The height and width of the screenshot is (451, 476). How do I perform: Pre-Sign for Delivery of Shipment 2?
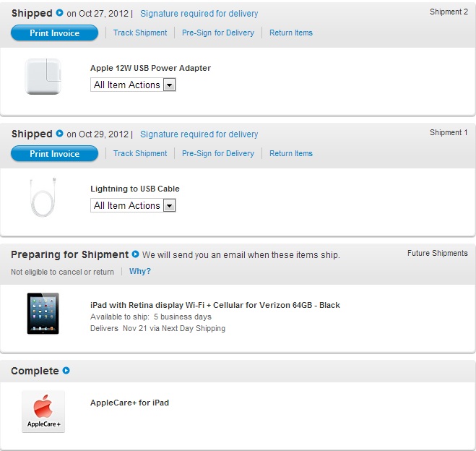click(x=218, y=33)
